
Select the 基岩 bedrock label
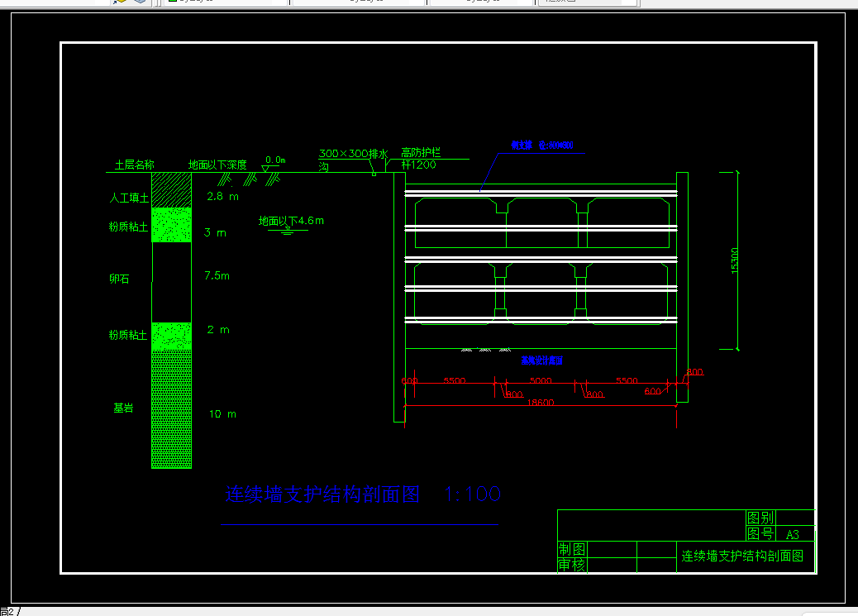click(123, 408)
